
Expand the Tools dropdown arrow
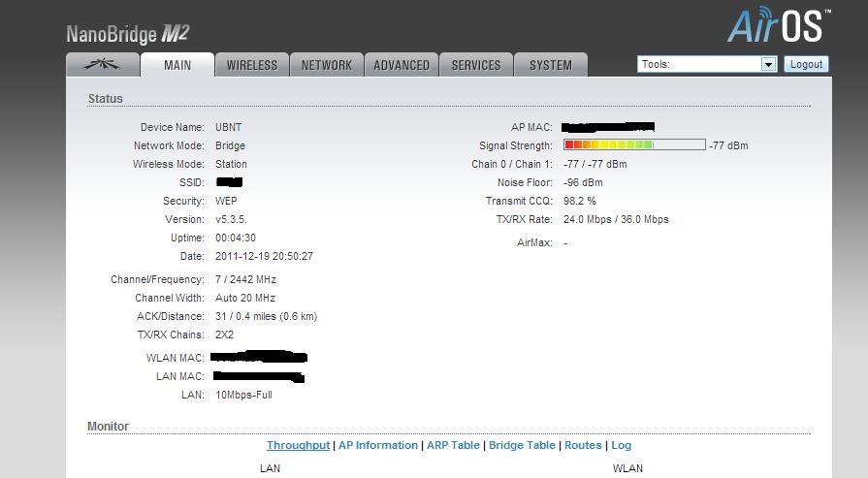pyautogui.click(x=768, y=64)
